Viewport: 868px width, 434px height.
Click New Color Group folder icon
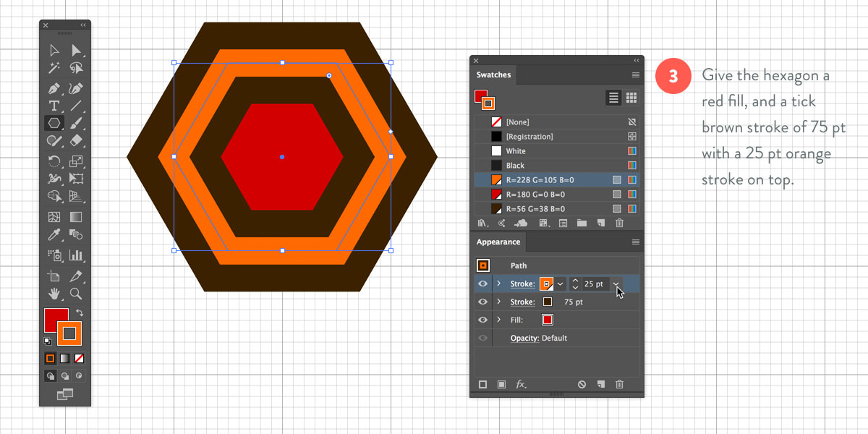582,224
